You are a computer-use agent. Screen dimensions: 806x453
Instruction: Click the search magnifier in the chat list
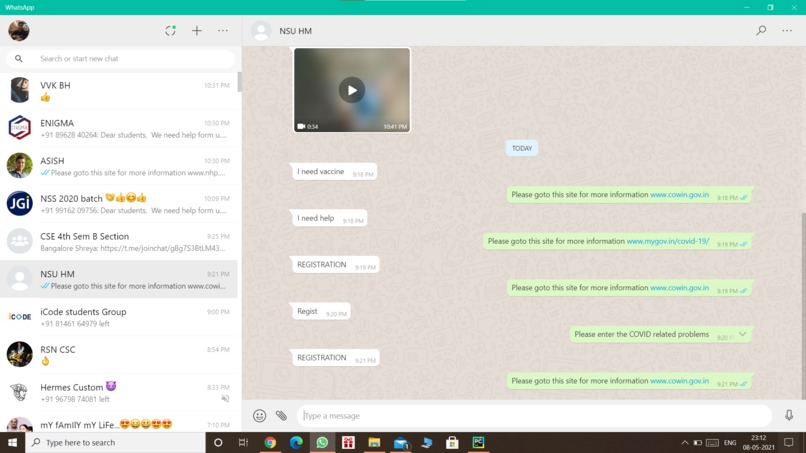tap(19, 59)
